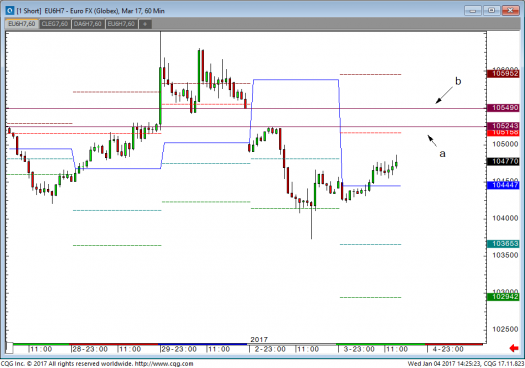Click the 2-23:00 time axis marker

[x=270, y=349]
